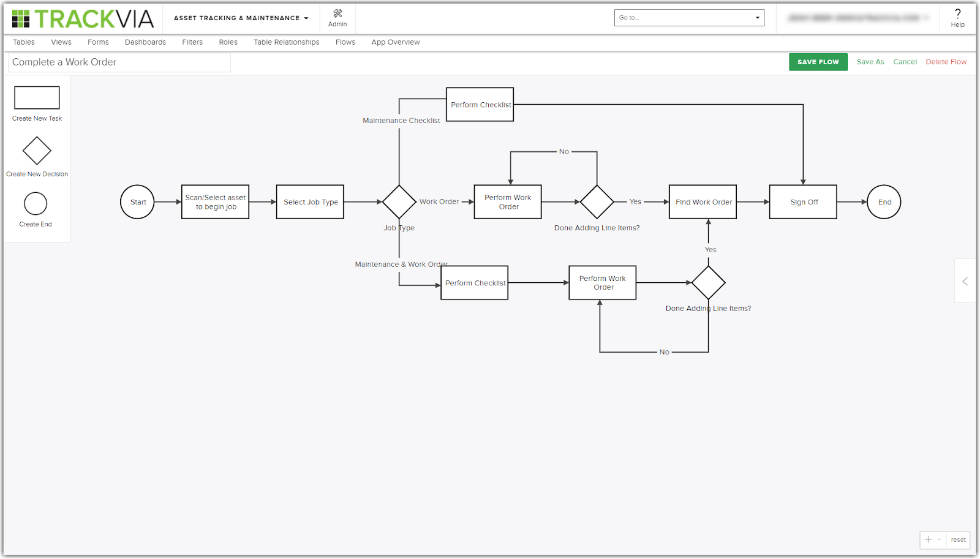Open the Views menu
980x559 pixels.
coord(61,42)
